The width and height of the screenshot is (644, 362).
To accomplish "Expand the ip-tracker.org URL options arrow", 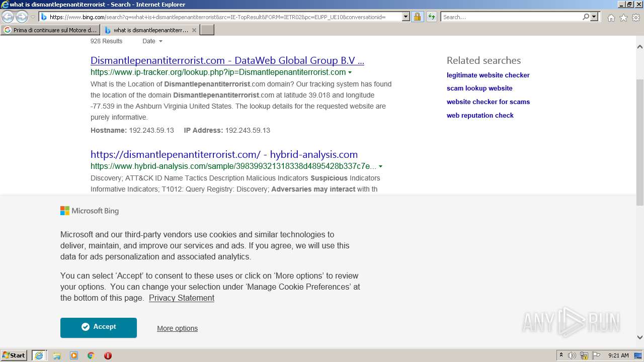I will pyautogui.click(x=350, y=72).
